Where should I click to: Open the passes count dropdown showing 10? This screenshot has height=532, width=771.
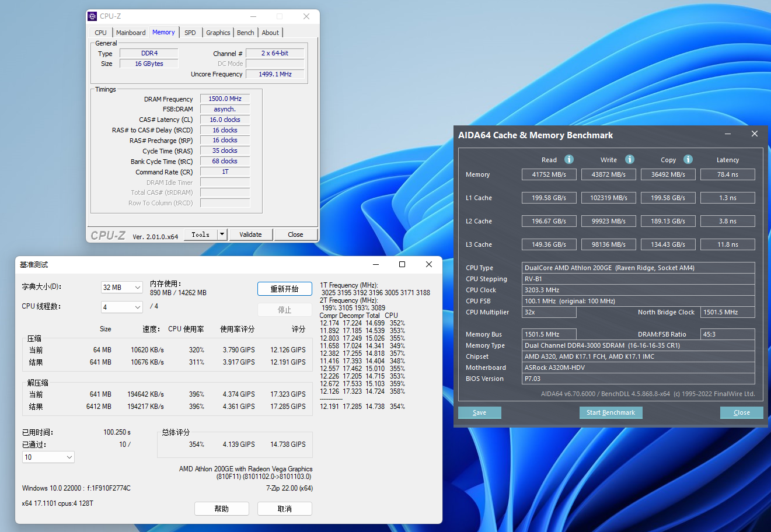(x=48, y=457)
